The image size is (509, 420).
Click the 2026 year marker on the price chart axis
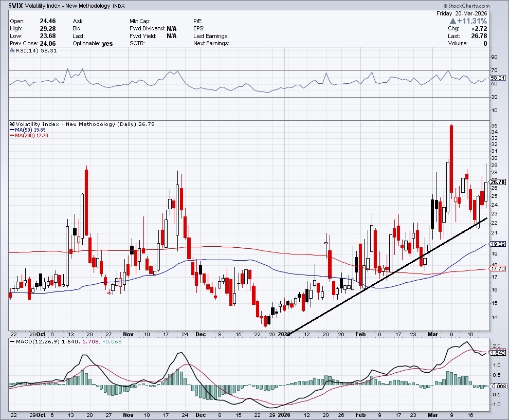tap(284, 333)
